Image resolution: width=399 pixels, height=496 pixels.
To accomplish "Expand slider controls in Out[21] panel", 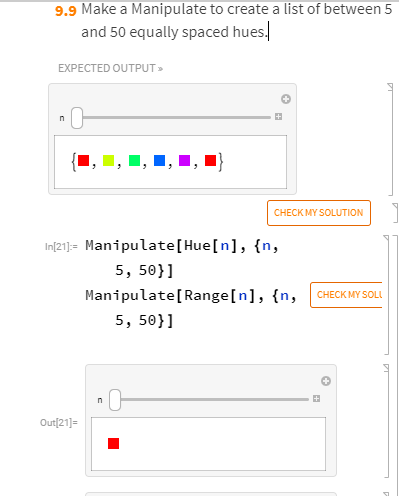I will (x=316, y=398).
